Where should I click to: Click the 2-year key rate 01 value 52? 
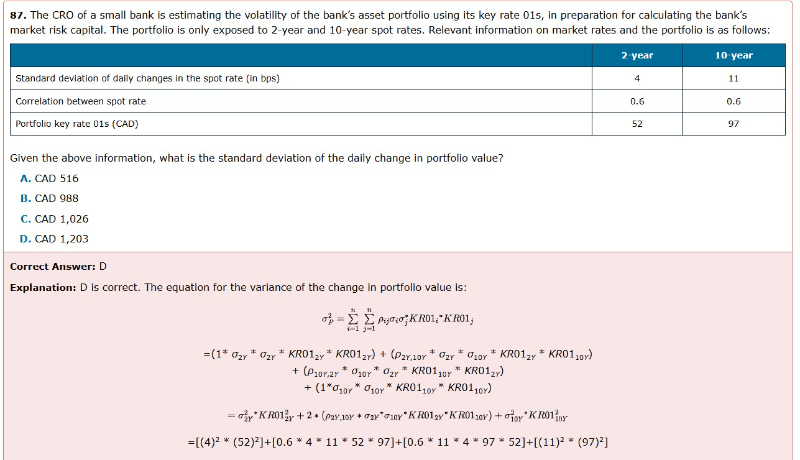point(637,124)
